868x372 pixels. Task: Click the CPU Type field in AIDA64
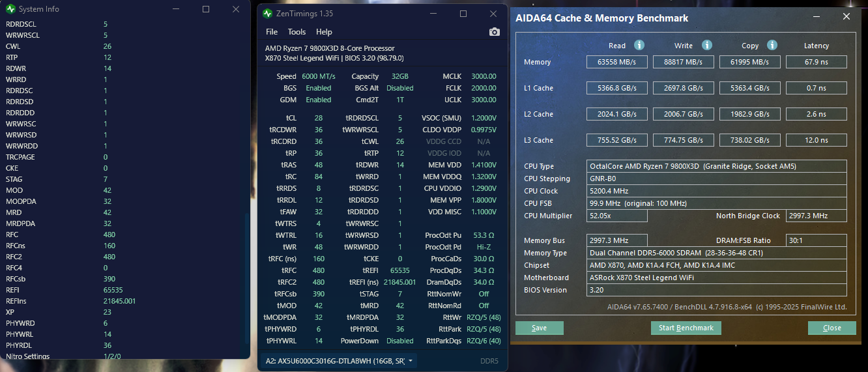717,166
